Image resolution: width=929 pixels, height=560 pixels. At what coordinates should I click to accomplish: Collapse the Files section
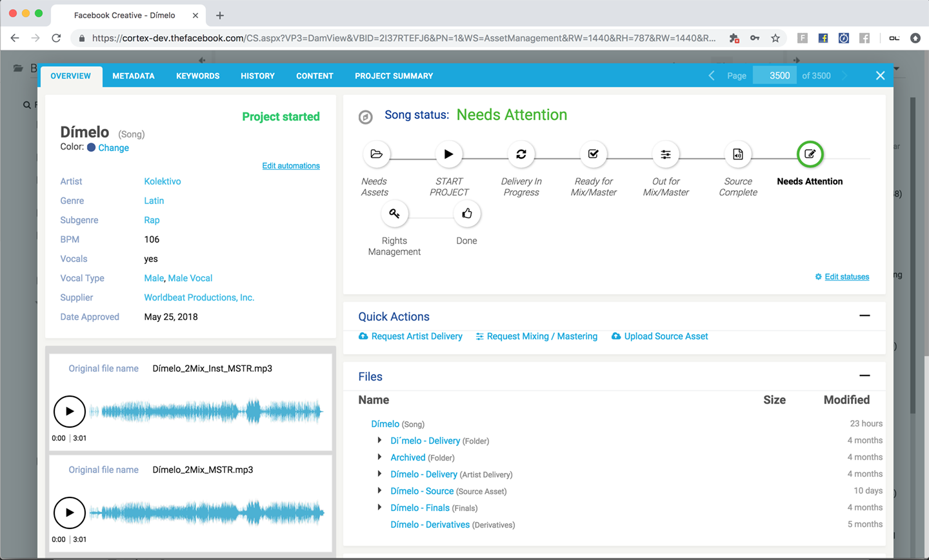coord(864,375)
